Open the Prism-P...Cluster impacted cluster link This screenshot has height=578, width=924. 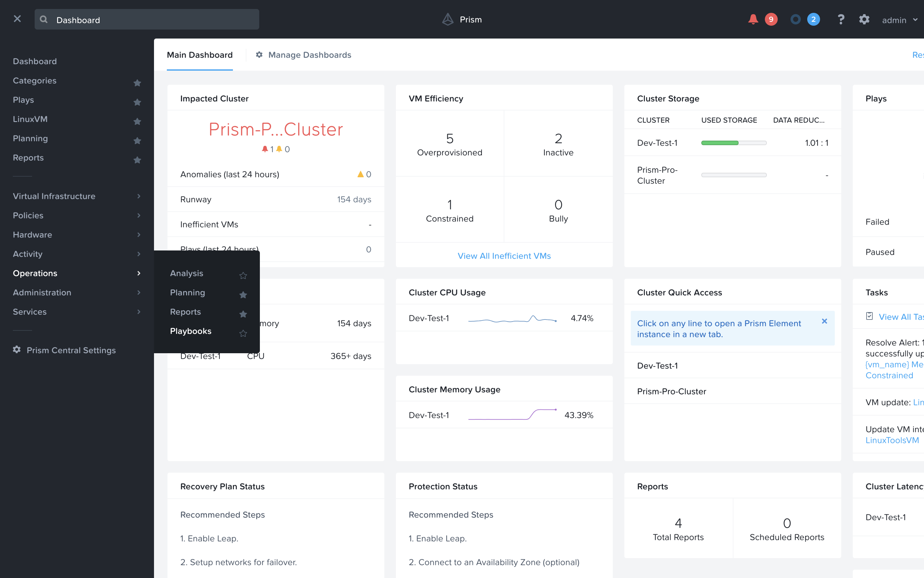point(276,129)
